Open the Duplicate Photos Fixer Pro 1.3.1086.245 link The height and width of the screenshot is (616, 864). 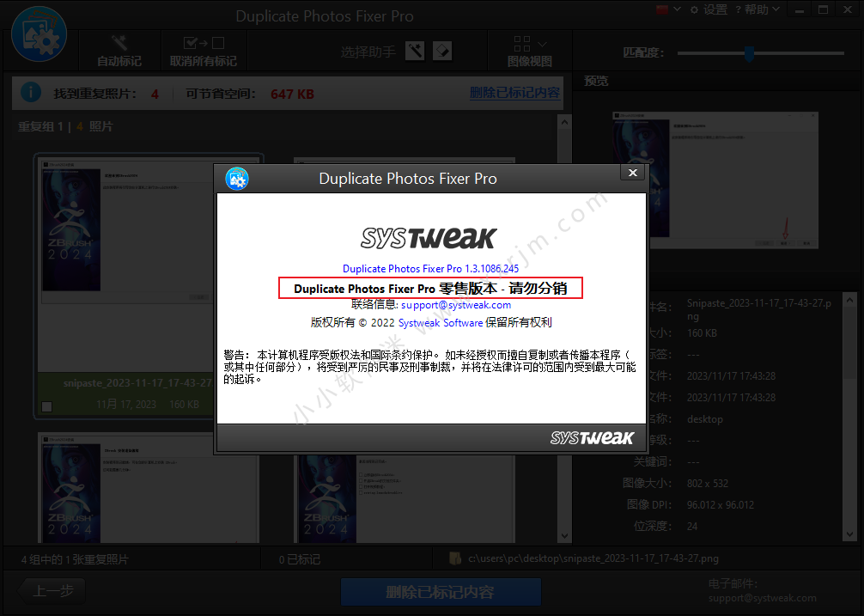(431, 269)
